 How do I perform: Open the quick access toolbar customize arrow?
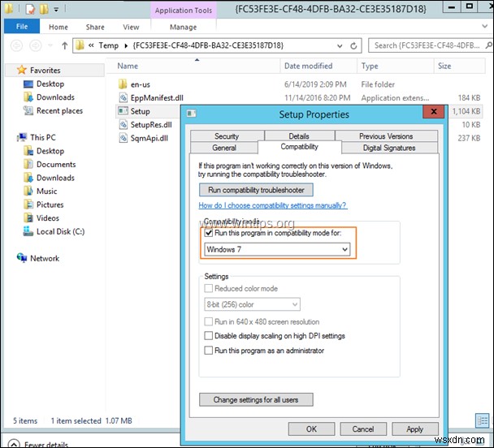coord(56,10)
